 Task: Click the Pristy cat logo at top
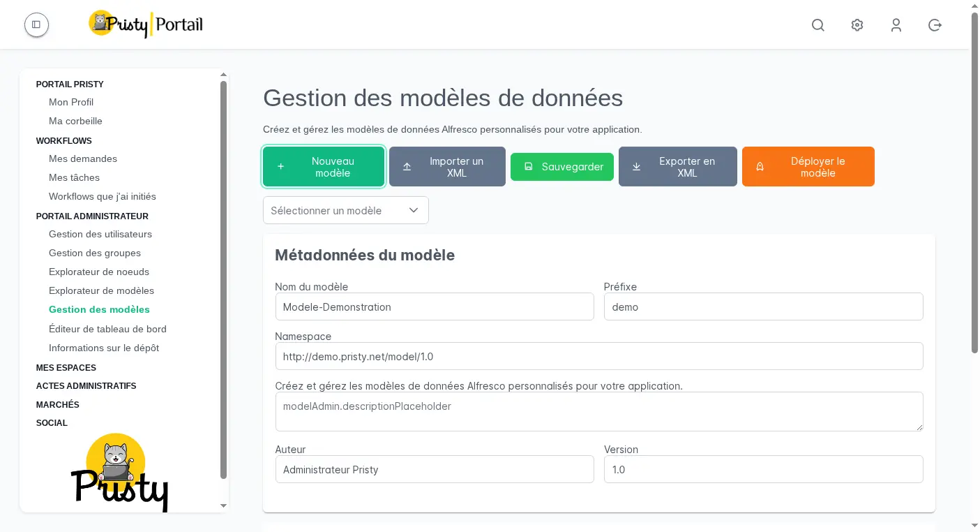(100, 23)
